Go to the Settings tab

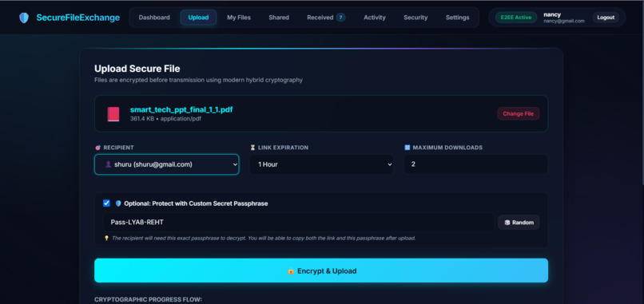point(458,18)
